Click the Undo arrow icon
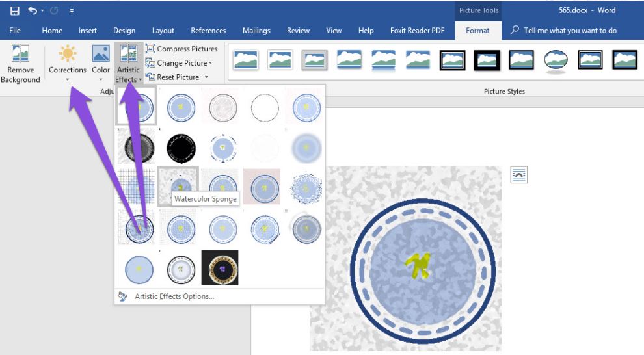Image resolution: width=644 pixels, height=355 pixels. 31,11
